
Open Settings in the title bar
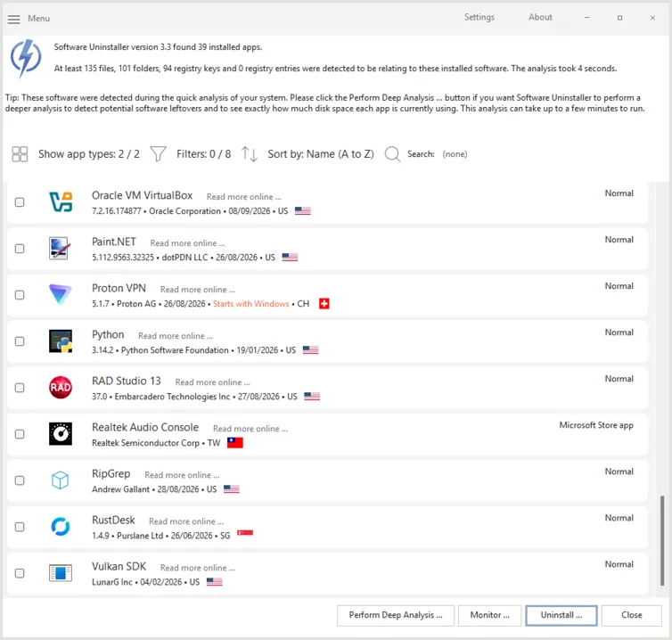coord(479,17)
